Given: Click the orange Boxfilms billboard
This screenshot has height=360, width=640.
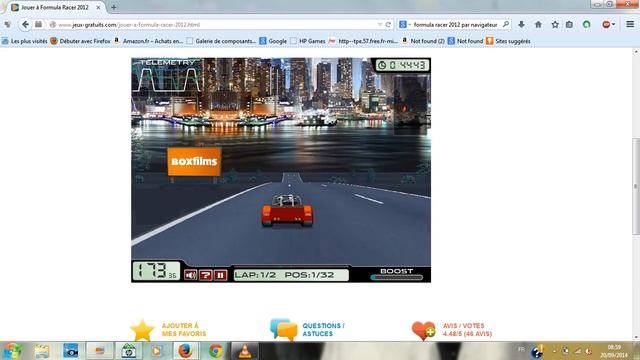Looking at the screenshot, I should (x=194, y=162).
